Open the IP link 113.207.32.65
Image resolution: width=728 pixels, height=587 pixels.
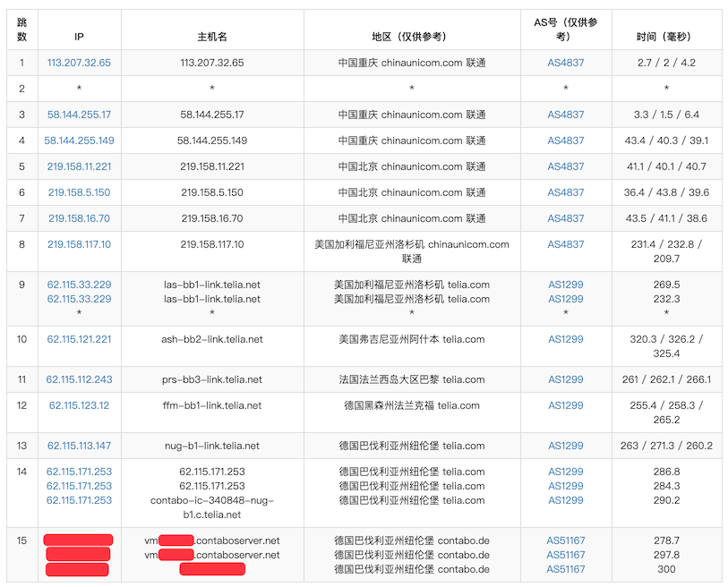click(79, 63)
